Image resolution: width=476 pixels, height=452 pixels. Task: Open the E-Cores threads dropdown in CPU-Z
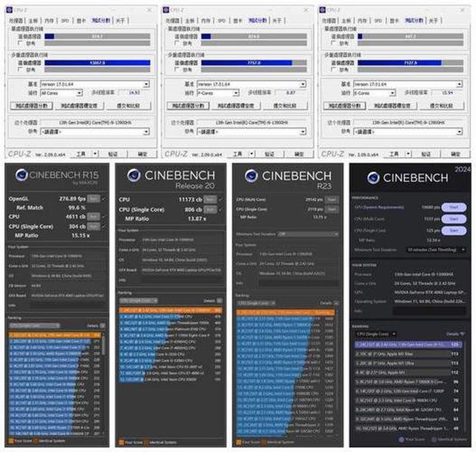(375, 93)
